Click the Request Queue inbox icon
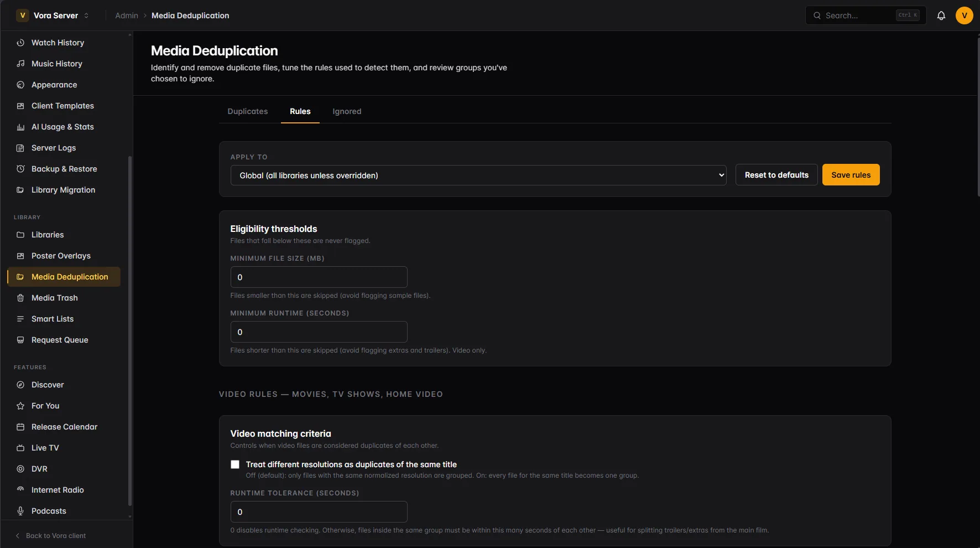Screen dimensions: 980x548 pyautogui.click(x=20, y=340)
